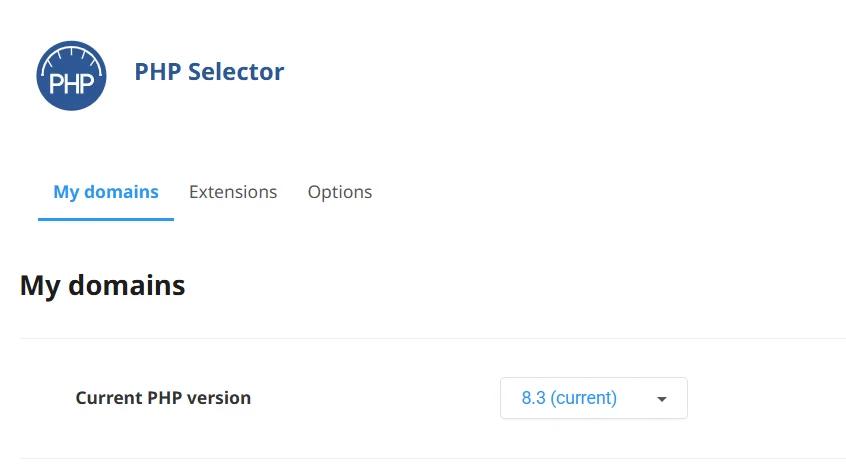Click the My domains section heading
846x471 pixels.
102,285
